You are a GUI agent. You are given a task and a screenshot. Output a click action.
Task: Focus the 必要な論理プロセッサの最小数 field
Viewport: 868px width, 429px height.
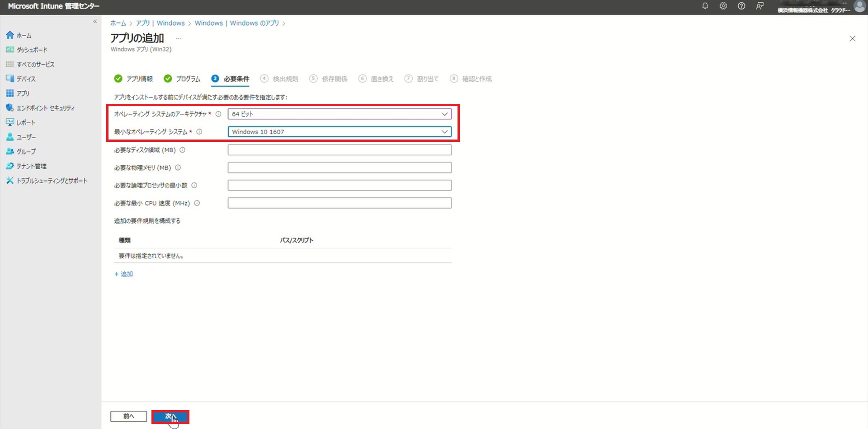pyautogui.click(x=340, y=185)
